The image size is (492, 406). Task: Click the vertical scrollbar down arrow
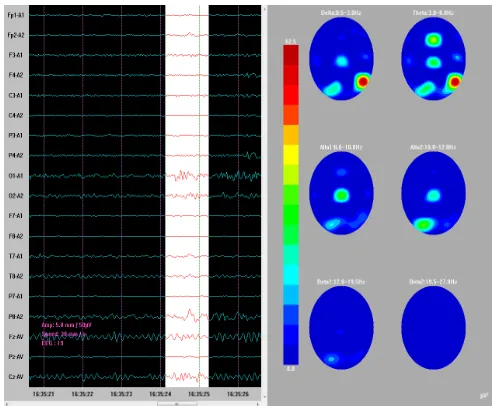click(x=265, y=397)
